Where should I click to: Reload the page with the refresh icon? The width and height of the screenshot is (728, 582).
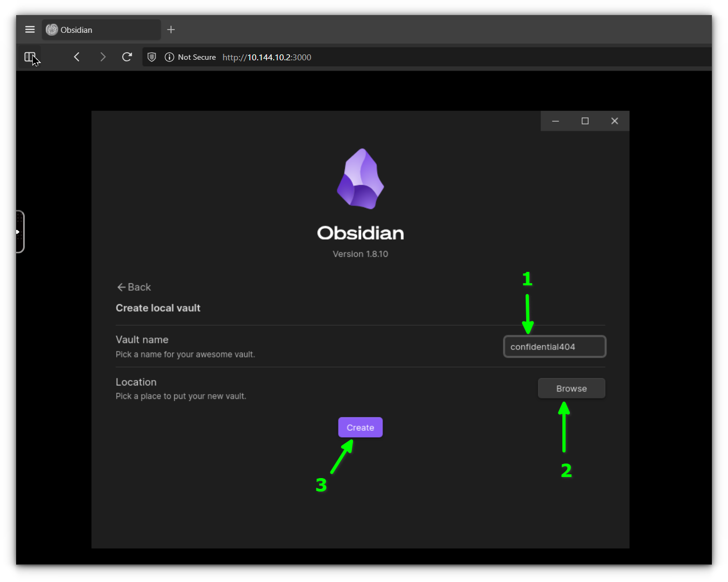pyautogui.click(x=127, y=57)
